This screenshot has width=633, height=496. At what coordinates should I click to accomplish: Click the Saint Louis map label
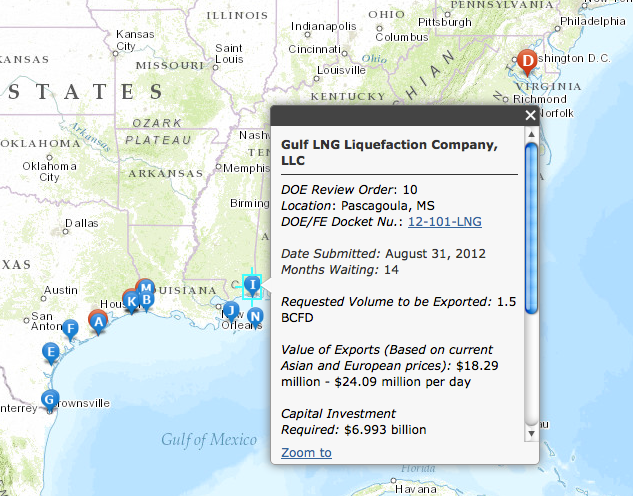pyautogui.click(x=229, y=54)
